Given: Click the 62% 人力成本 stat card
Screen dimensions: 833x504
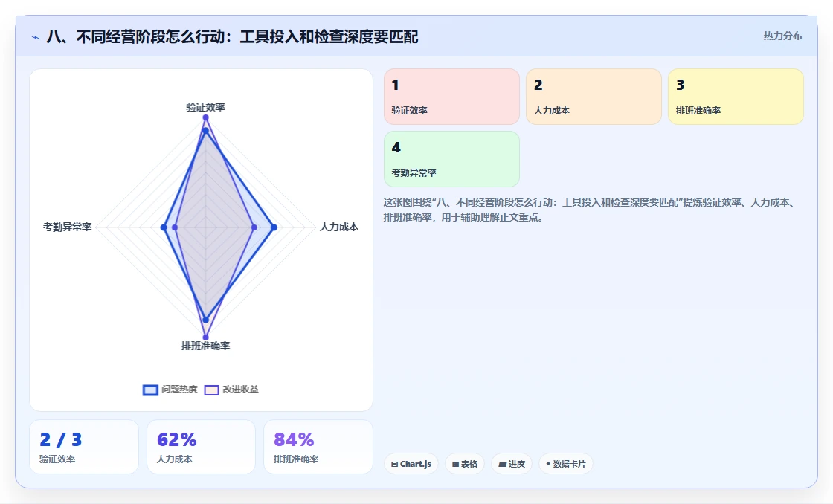Looking at the screenshot, I should click(x=202, y=447).
